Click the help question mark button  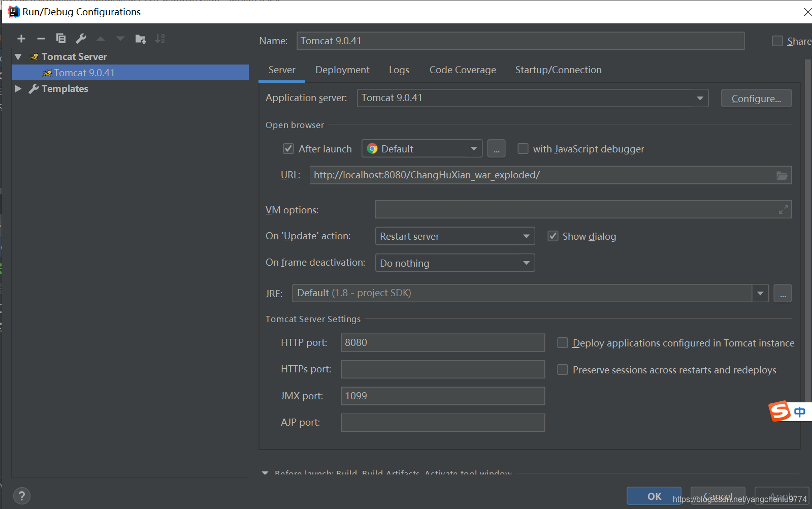pyautogui.click(x=22, y=496)
